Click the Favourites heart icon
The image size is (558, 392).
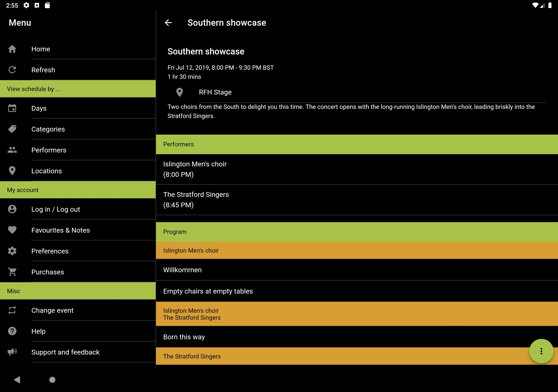point(12,230)
